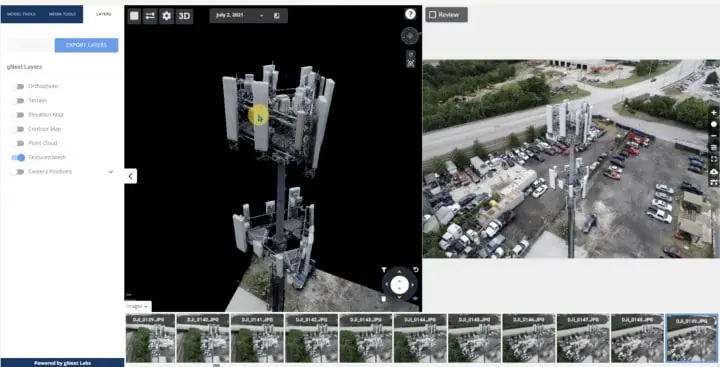Image resolution: width=720 pixels, height=367 pixels.
Task: Pan down with the navigation pad arrow
Action: [399, 297]
